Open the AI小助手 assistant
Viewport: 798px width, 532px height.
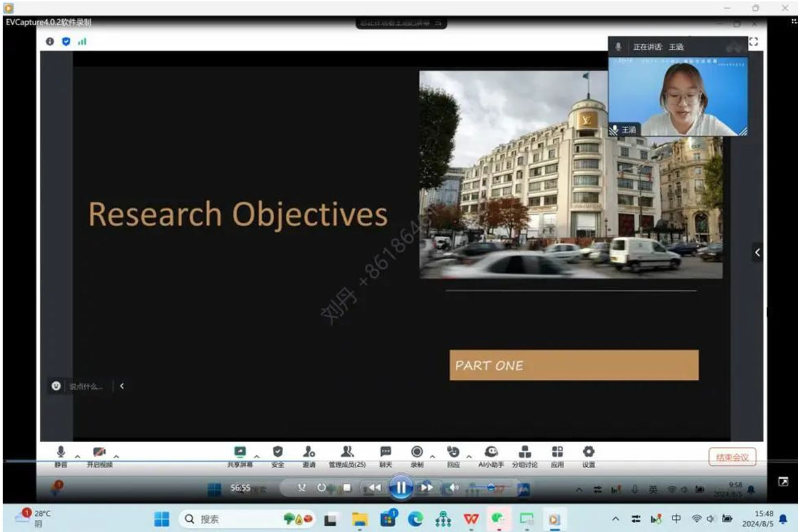[491, 452]
